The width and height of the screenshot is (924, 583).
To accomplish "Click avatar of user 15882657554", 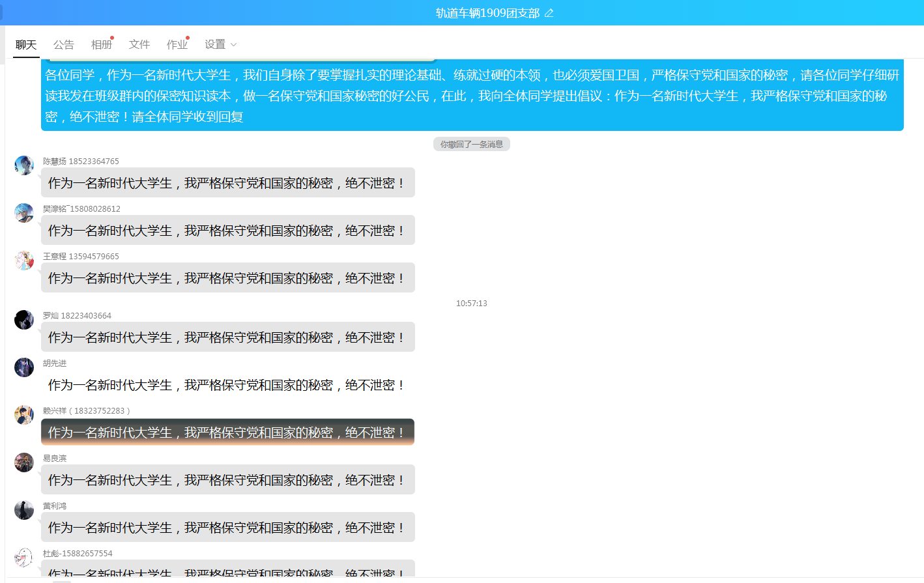I will click(24, 558).
